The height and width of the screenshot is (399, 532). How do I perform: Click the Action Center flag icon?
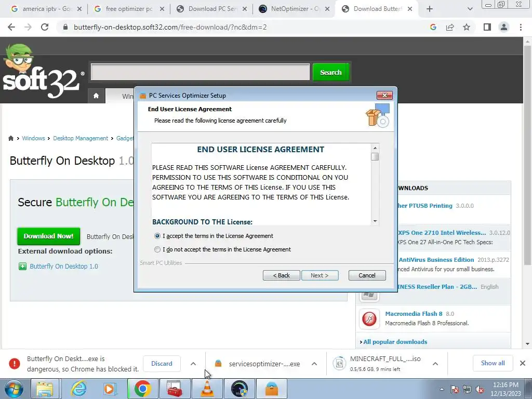pyautogui.click(x=454, y=389)
